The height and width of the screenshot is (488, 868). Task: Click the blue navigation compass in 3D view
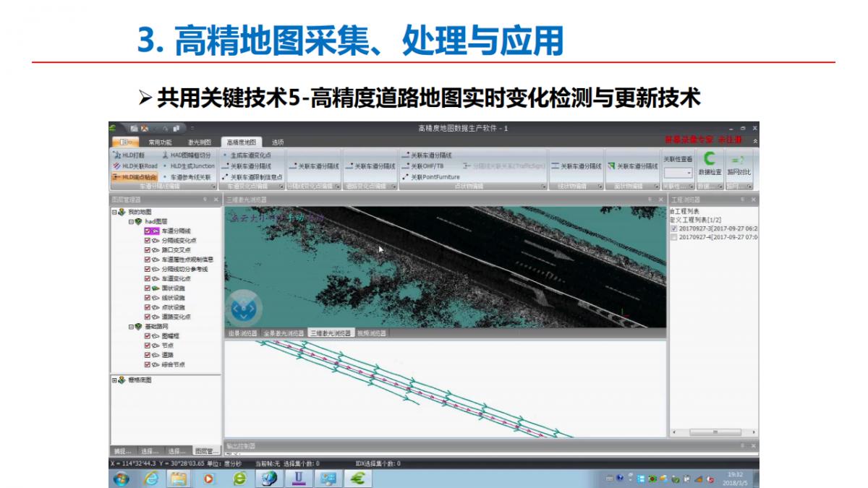(x=244, y=309)
